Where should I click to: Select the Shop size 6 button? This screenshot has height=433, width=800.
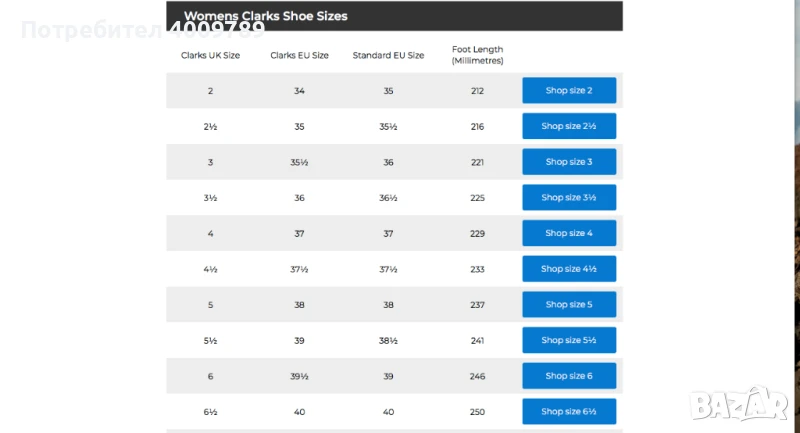[x=568, y=376]
